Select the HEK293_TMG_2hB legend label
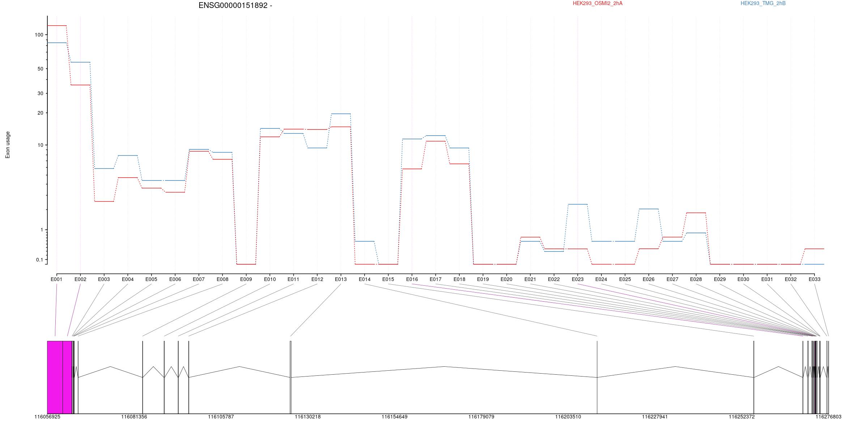This screenshot has width=868, height=434. (763, 3)
